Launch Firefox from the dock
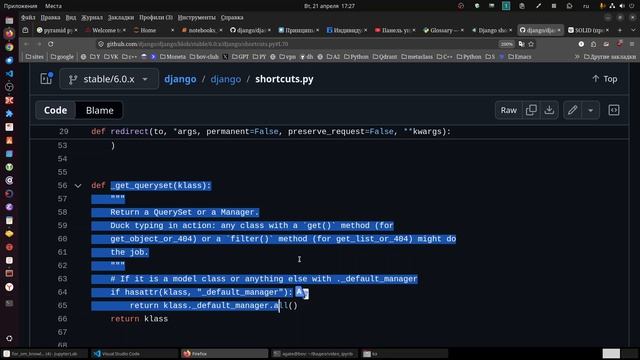The height and width of the screenshot is (360, 640). pyautogui.click(x=9, y=33)
